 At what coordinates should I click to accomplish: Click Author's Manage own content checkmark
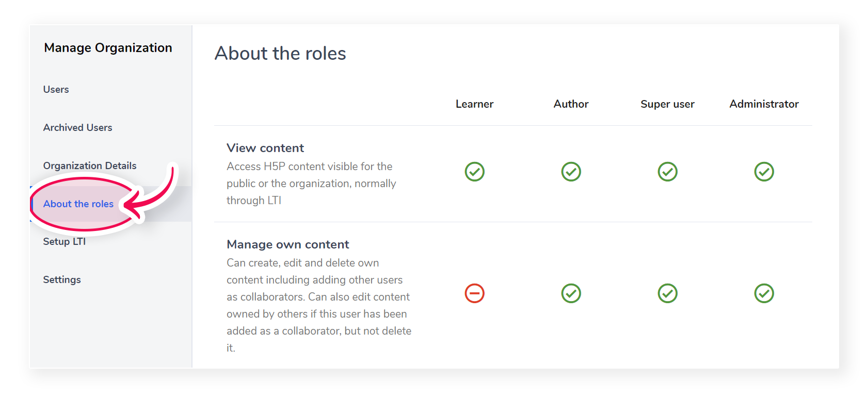pos(571,293)
